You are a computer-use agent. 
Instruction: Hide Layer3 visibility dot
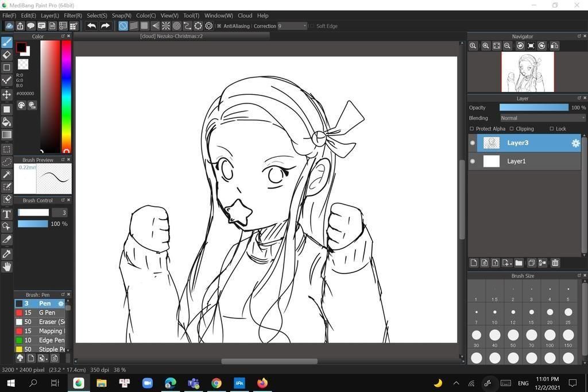coord(473,143)
